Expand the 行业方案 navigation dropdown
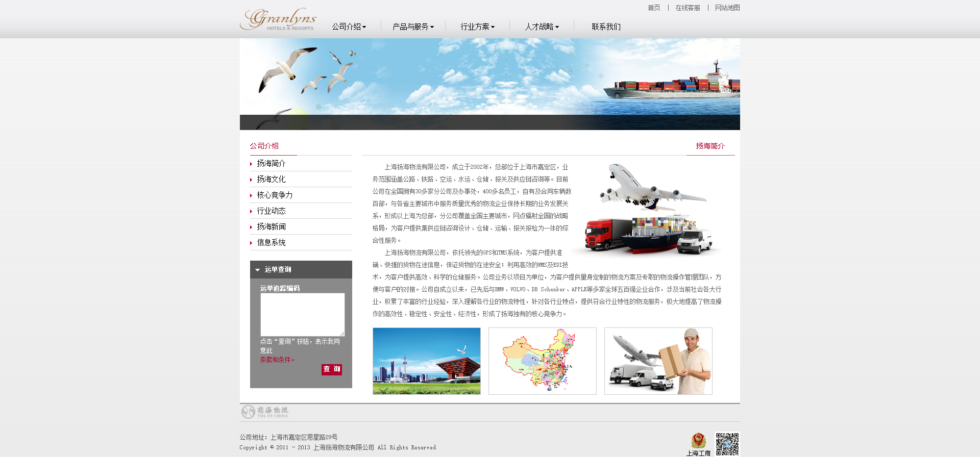The width and height of the screenshot is (980, 457). pyautogui.click(x=477, y=27)
